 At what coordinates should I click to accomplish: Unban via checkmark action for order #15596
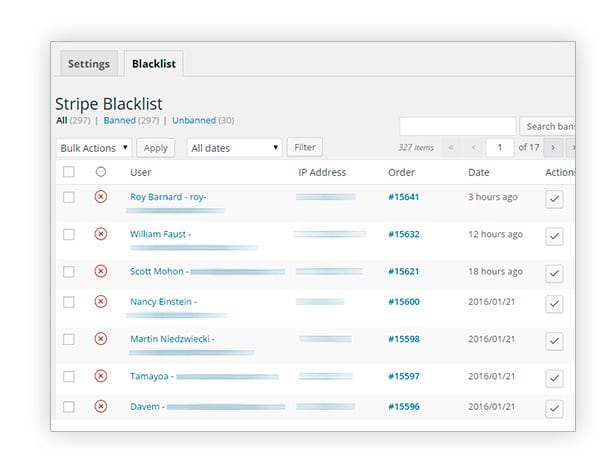point(554,408)
